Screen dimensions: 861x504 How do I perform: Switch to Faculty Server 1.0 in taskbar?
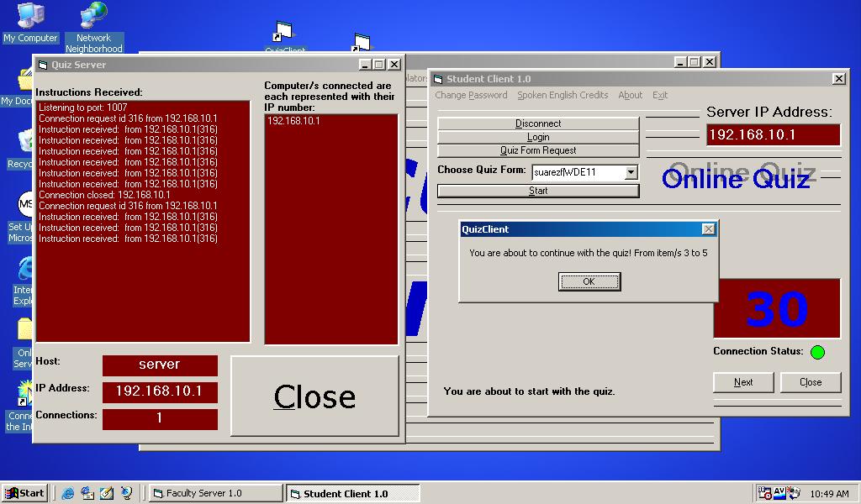point(215,493)
